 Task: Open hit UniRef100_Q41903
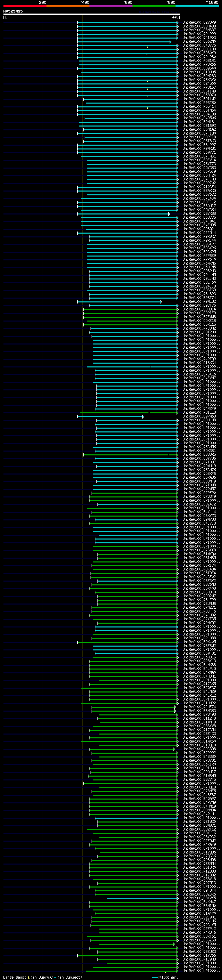click(x=199, y=38)
